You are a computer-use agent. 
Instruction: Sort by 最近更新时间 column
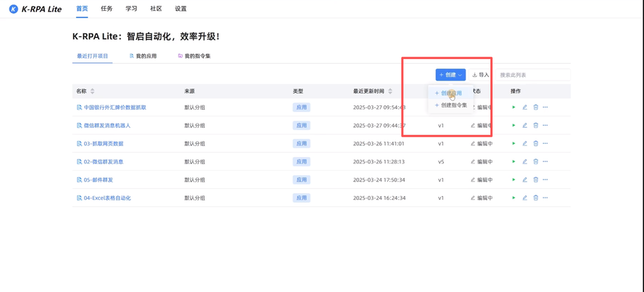point(390,92)
